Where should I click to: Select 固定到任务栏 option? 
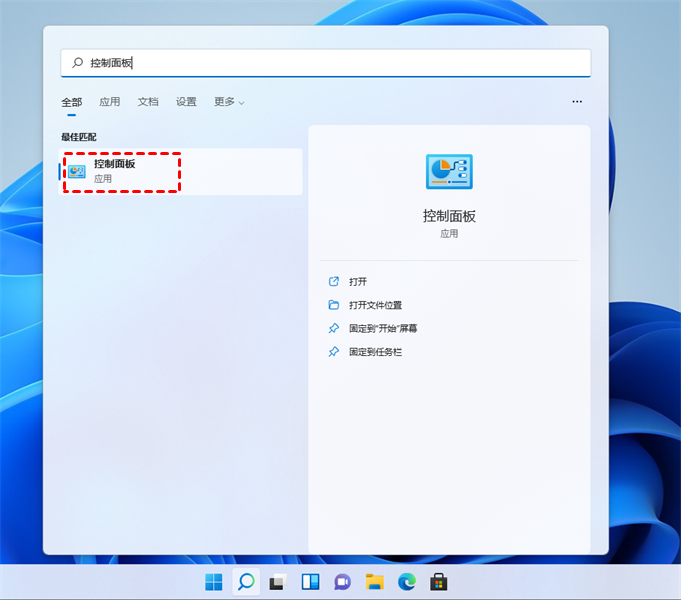[x=375, y=353]
